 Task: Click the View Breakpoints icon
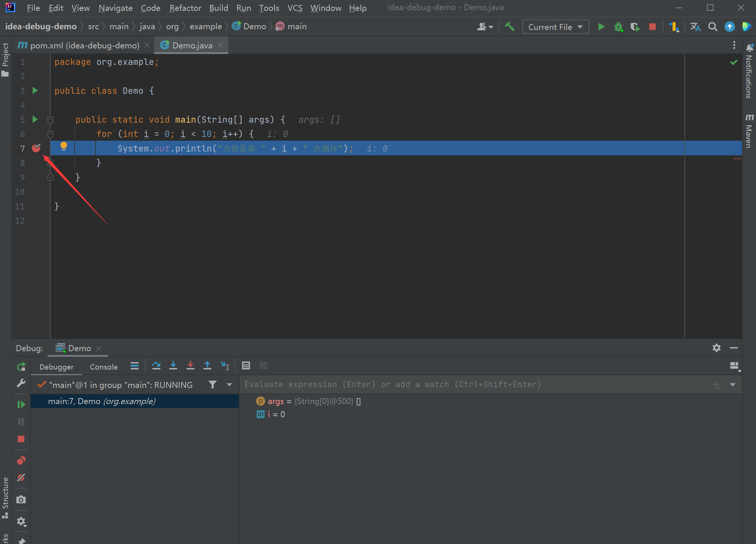click(21, 460)
